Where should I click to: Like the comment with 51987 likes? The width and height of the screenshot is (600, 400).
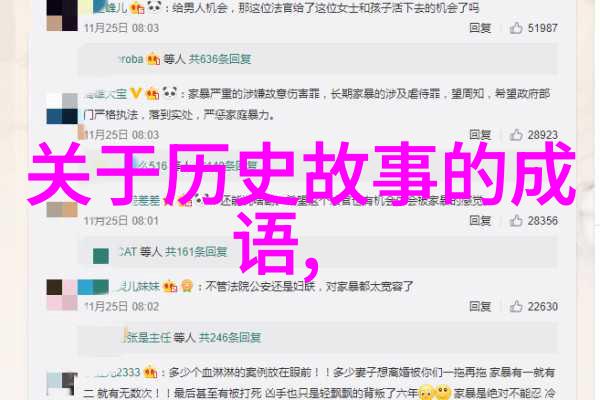(x=516, y=28)
